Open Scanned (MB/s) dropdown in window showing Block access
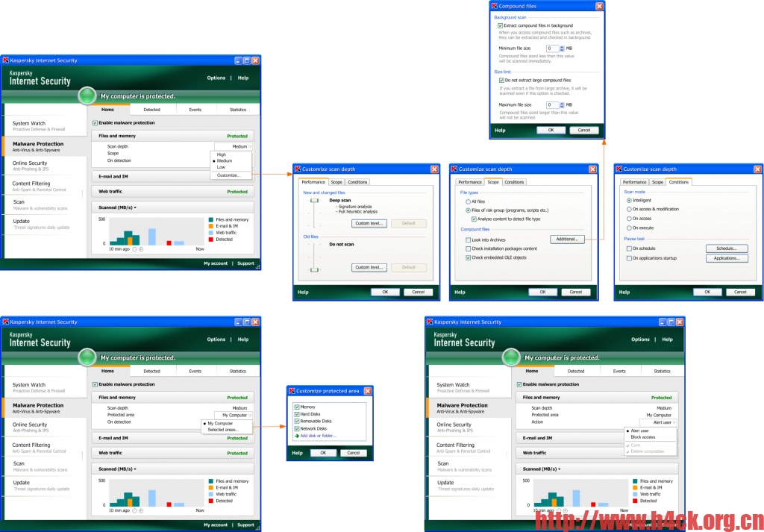This screenshot has height=532, width=764. pos(542,469)
